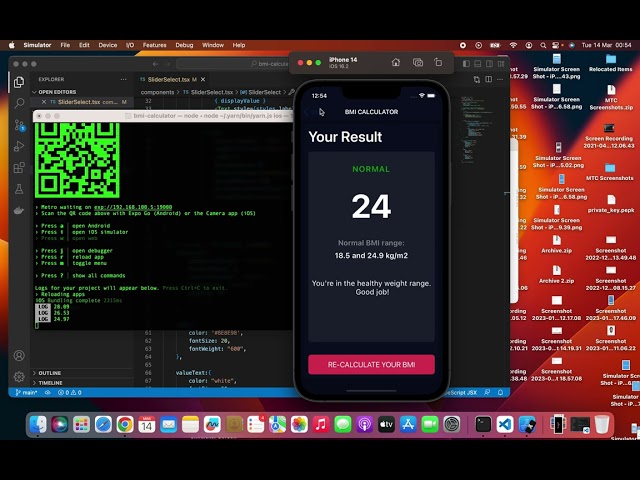The image size is (640, 480).
Task: Open the I/O menu
Action: [130, 45]
